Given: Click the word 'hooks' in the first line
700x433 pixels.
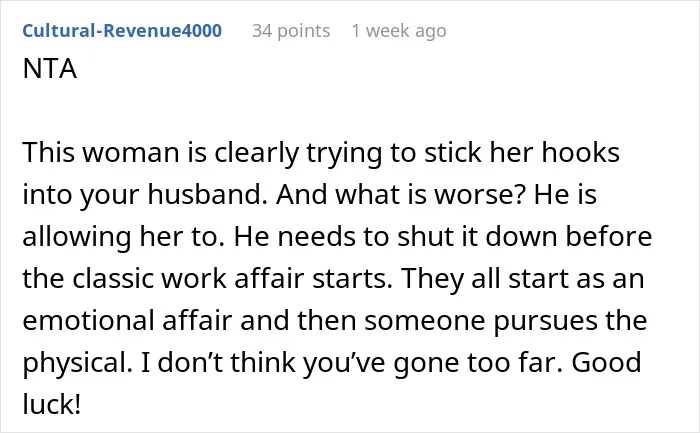Looking at the screenshot, I should [x=581, y=153].
